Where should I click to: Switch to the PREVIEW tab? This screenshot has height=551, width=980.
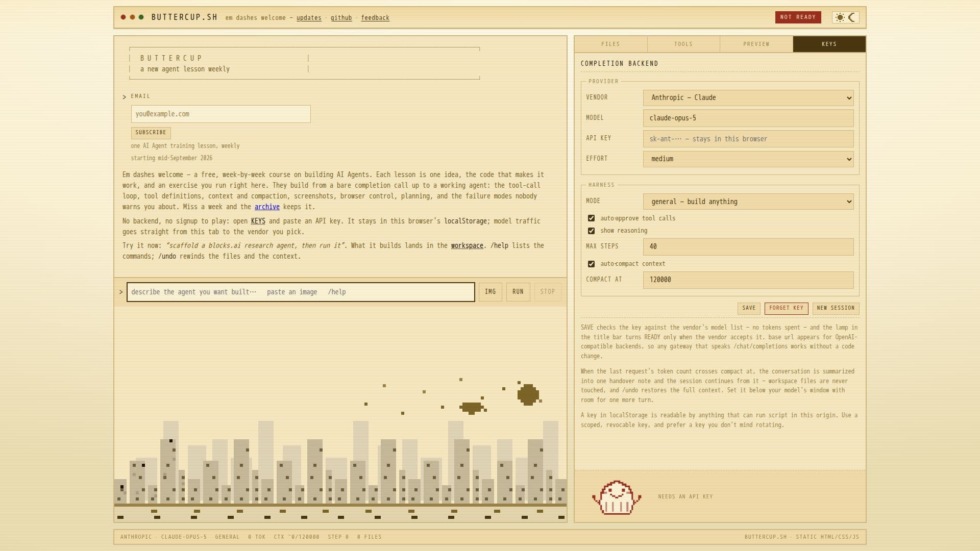point(756,44)
